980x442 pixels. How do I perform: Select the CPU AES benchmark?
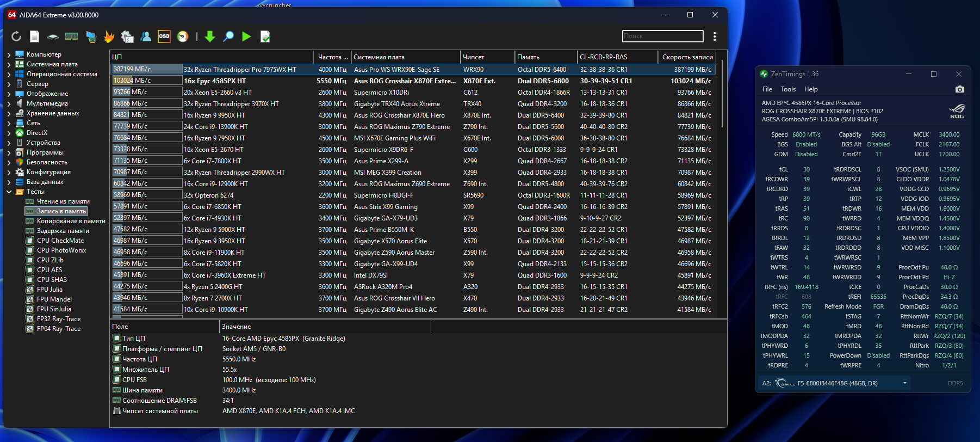pyautogui.click(x=49, y=270)
